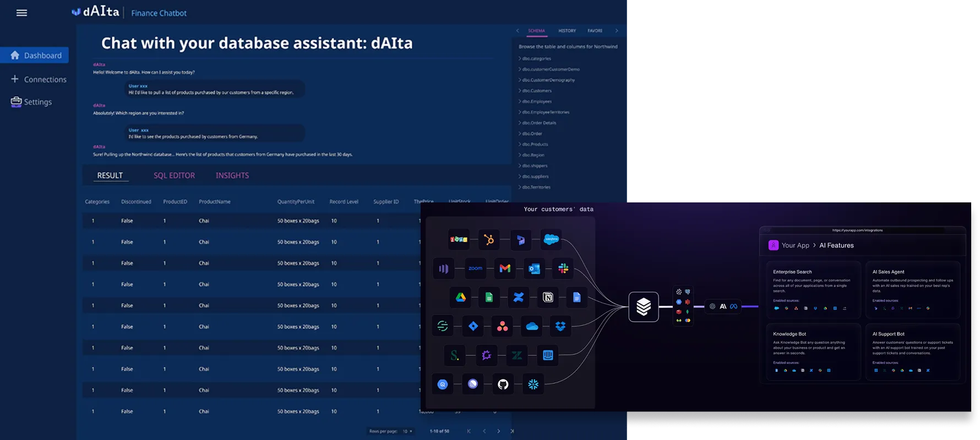The width and height of the screenshot is (980, 440).
Task: Select the GitHub integration icon
Action: (503, 384)
